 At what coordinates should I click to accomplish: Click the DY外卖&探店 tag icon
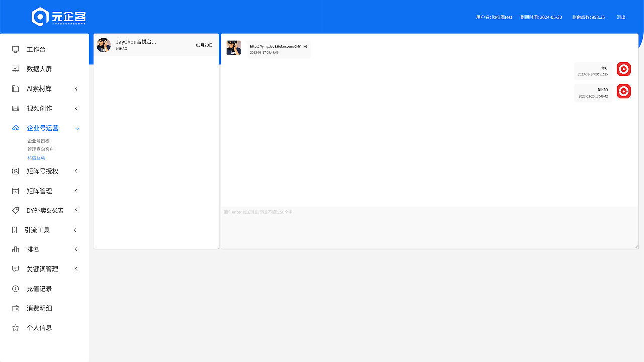click(16, 210)
